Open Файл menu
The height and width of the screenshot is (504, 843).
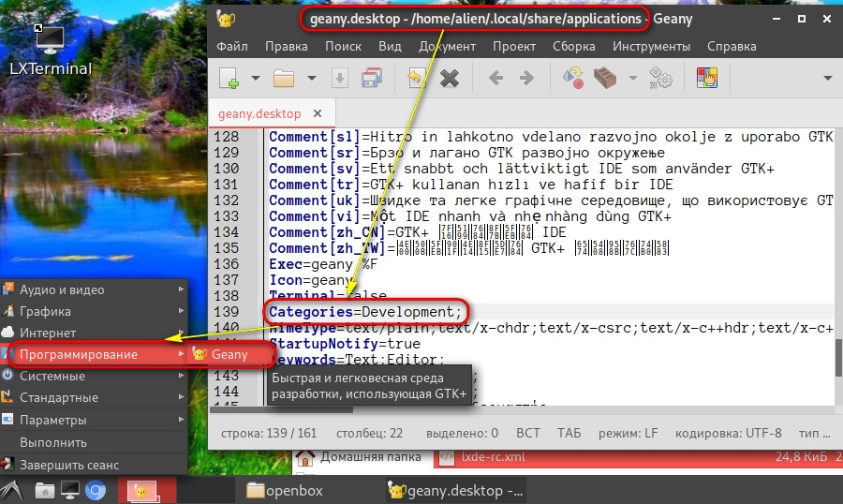click(232, 46)
